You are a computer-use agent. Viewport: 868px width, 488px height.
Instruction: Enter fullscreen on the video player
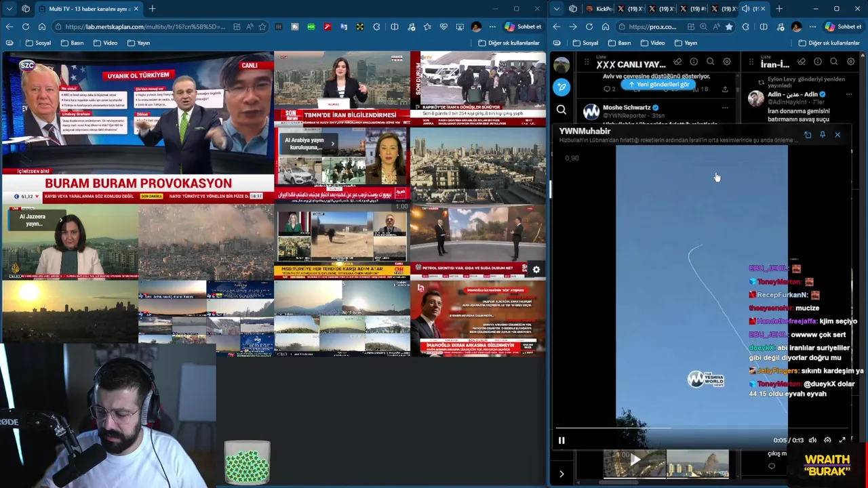pyautogui.click(x=843, y=441)
